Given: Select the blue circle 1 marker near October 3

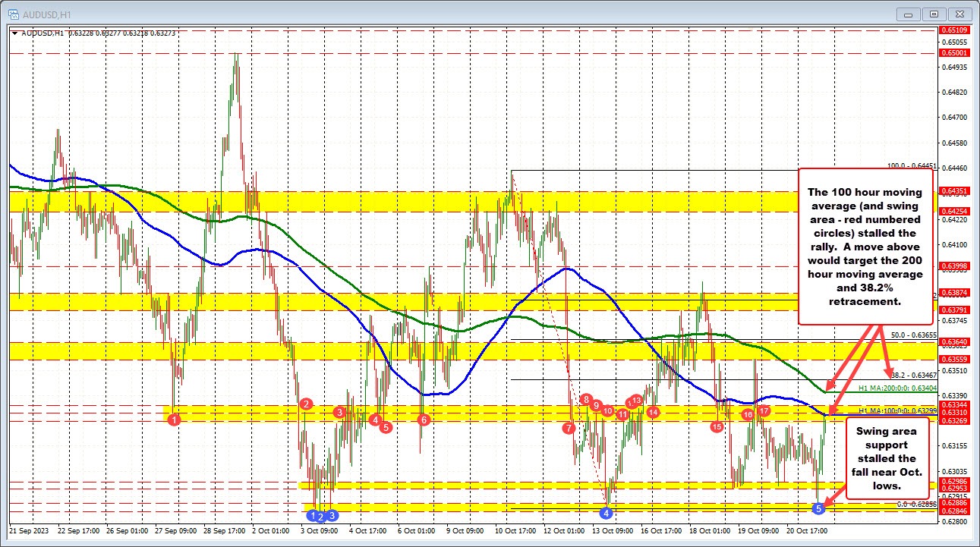Looking at the screenshot, I should tap(314, 515).
